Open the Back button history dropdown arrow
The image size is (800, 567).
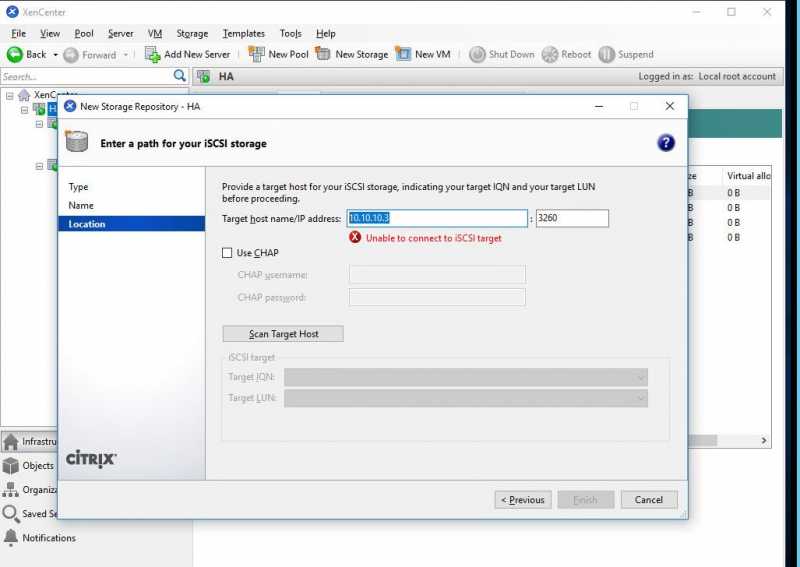click(x=56, y=55)
